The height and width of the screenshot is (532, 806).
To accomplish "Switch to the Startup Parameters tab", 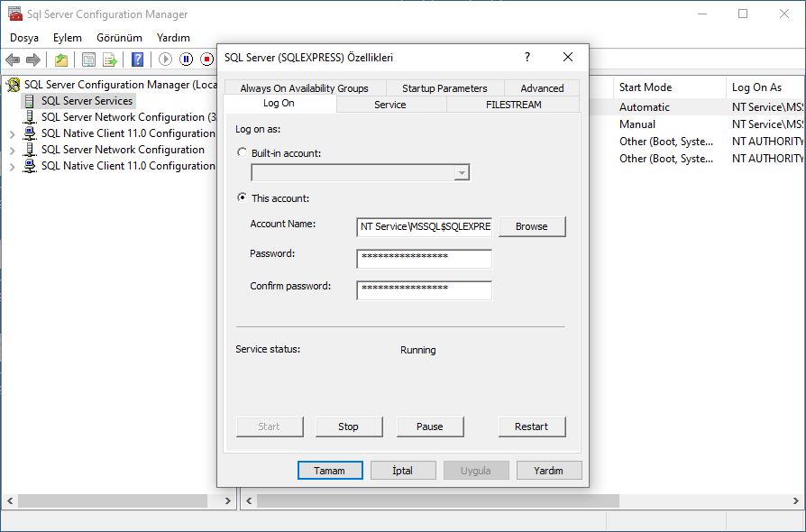I will click(444, 87).
